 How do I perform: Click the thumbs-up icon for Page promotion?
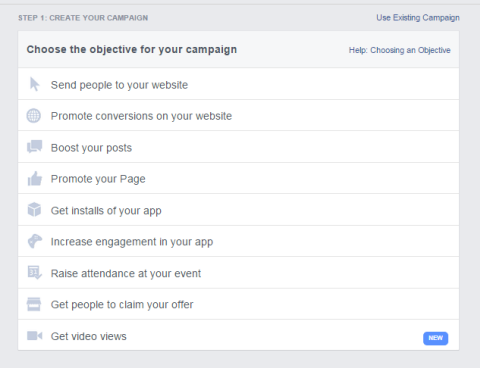click(35, 178)
